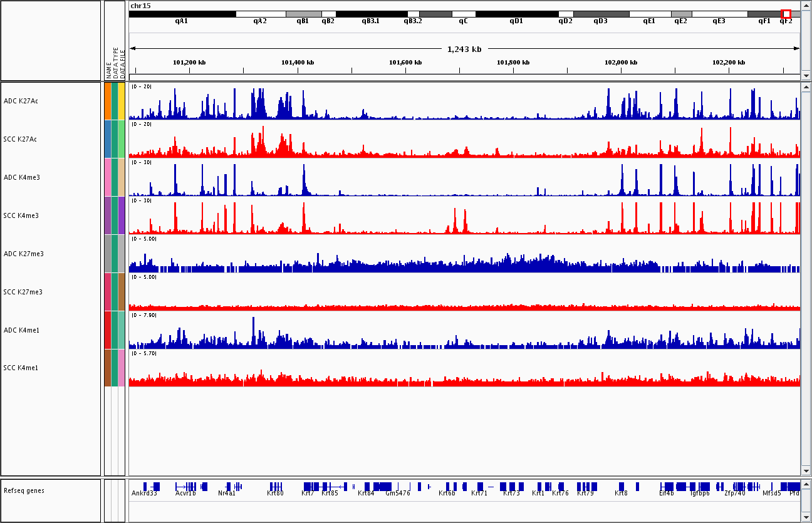Click the Krt8 gene annotation

pos(622,487)
